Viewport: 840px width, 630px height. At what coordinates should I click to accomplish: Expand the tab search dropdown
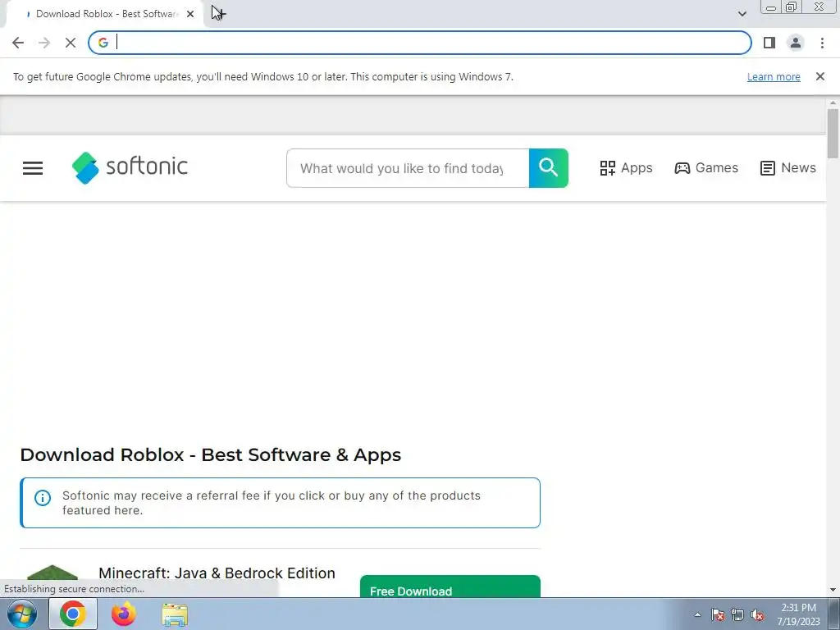click(x=742, y=14)
